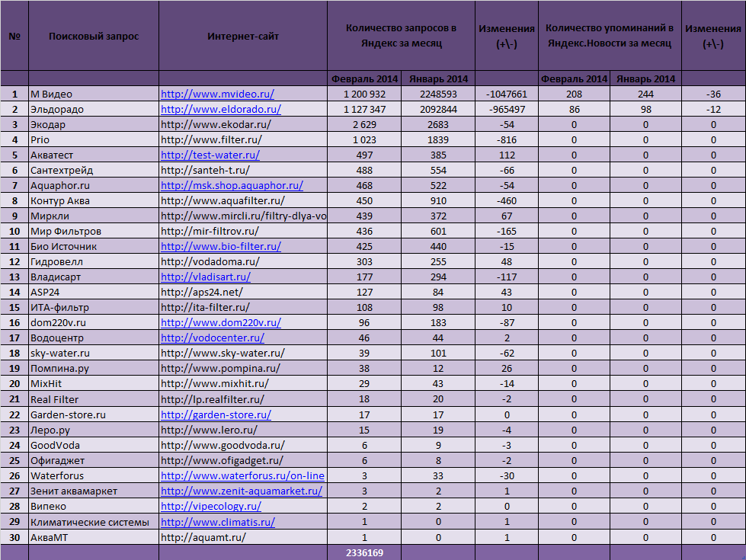Select 'Количество упоминаний в Яндекс.Новости' header cell

click(x=610, y=36)
